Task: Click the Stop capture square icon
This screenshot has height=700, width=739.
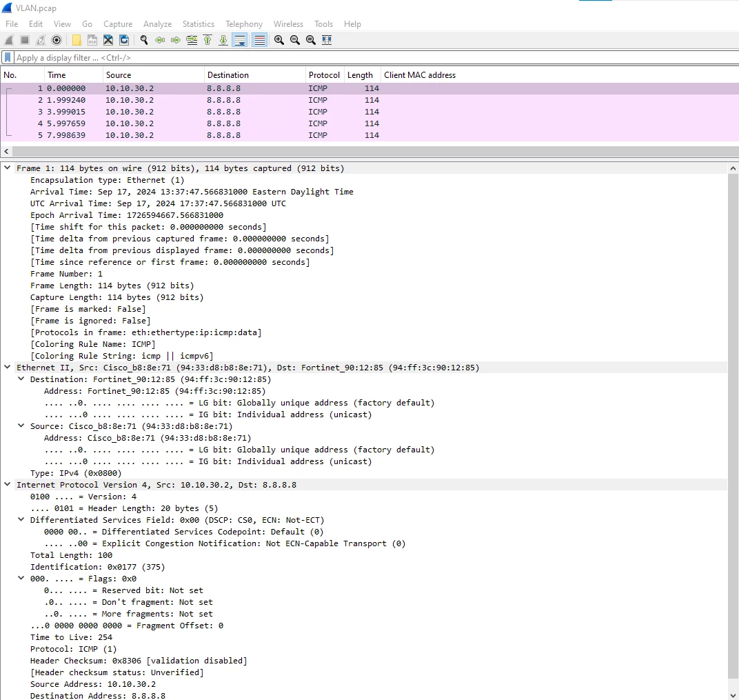Action: [25, 40]
